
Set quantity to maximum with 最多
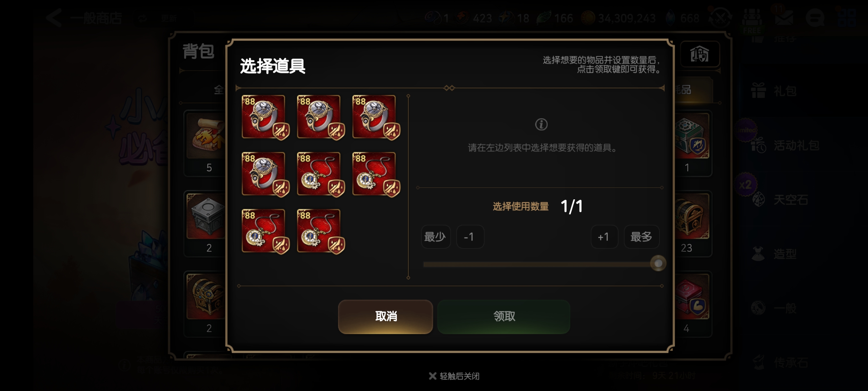[x=641, y=237]
